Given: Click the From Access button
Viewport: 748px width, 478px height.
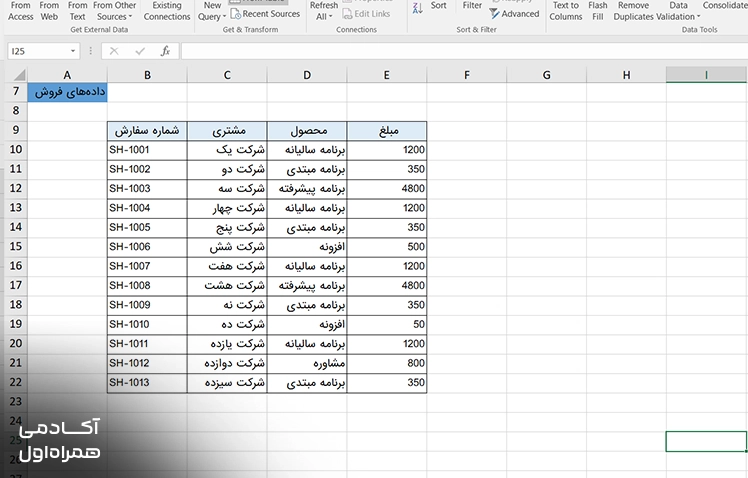Looking at the screenshot, I should (x=21, y=11).
